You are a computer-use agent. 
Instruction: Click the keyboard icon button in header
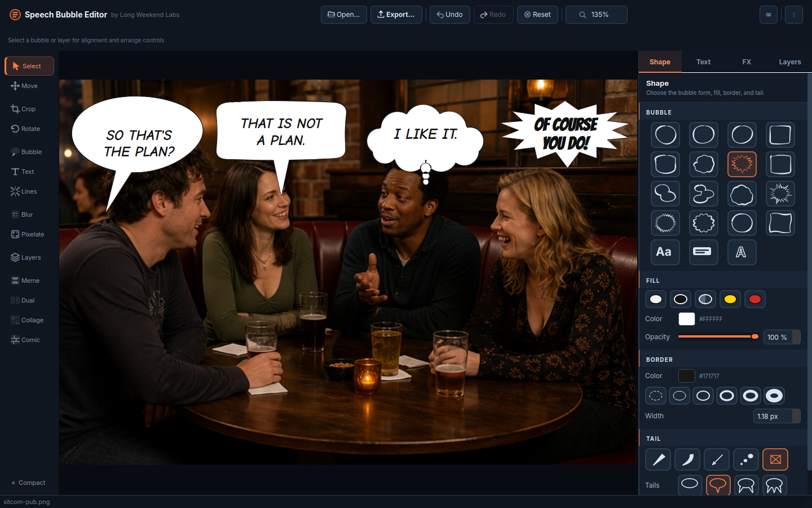click(x=769, y=15)
